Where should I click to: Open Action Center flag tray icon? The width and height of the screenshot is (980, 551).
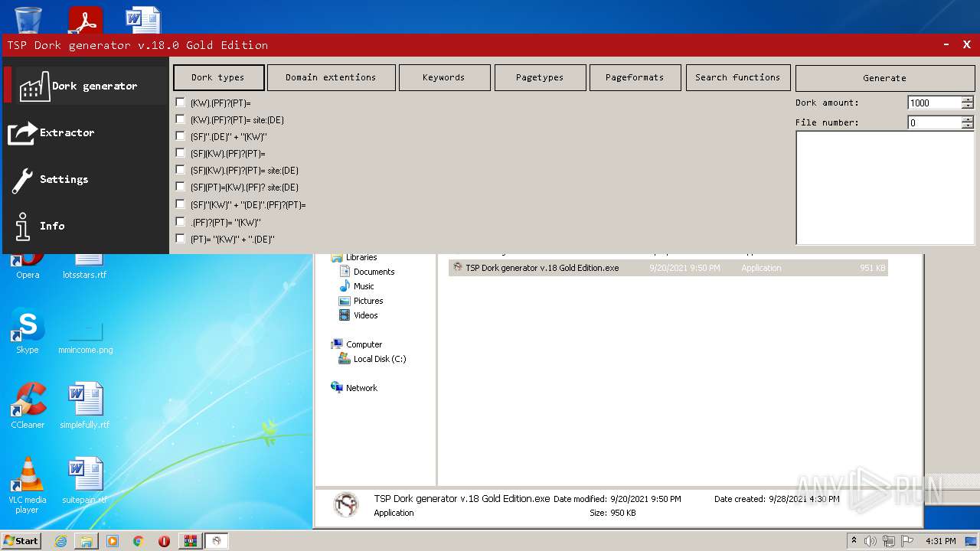click(906, 541)
